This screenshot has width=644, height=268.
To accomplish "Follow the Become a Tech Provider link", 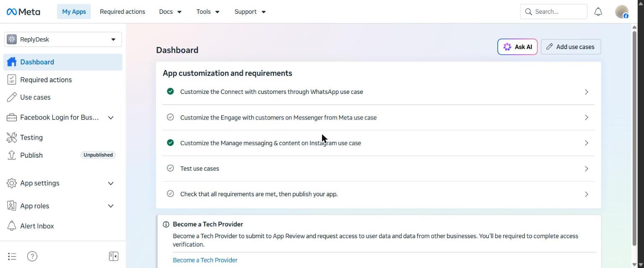I will pos(205,260).
